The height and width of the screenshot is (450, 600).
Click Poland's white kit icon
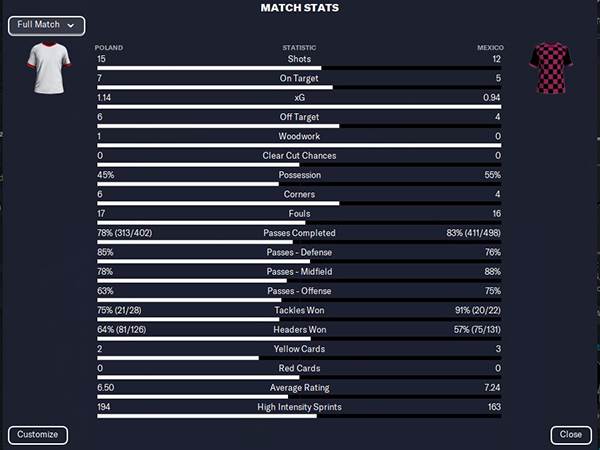[49, 68]
